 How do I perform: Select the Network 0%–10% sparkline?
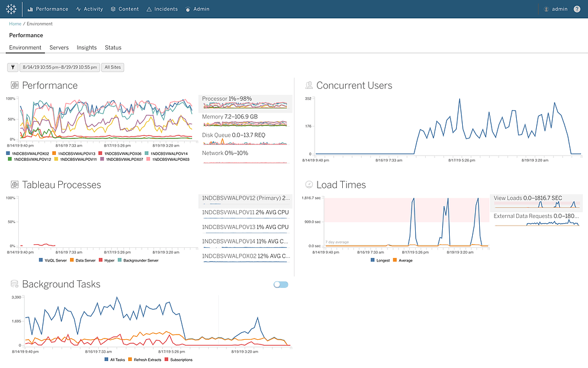[x=245, y=158]
